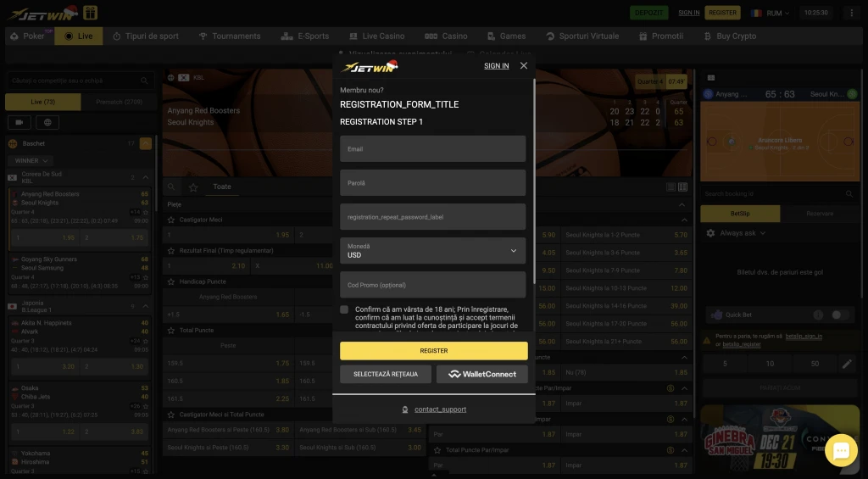Open the Monedă USD currency dropdown
The width and height of the screenshot is (868, 479).
click(432, 250)
